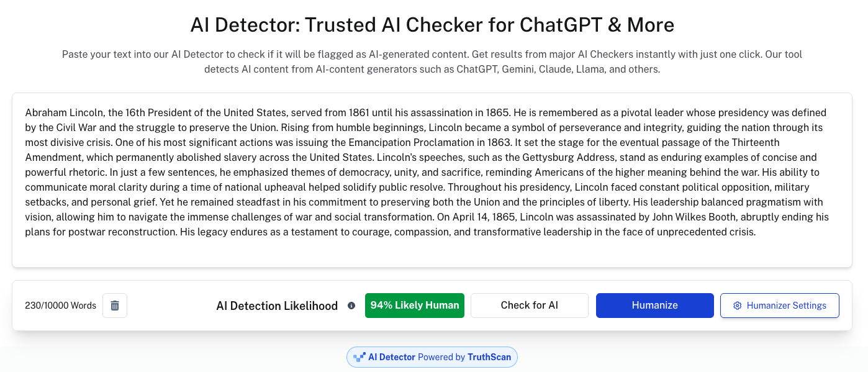Click the gear icon in Humanizer Settings
Image resolution: width=868 pixels, height=372 pixels.
[x=738, y=306]
